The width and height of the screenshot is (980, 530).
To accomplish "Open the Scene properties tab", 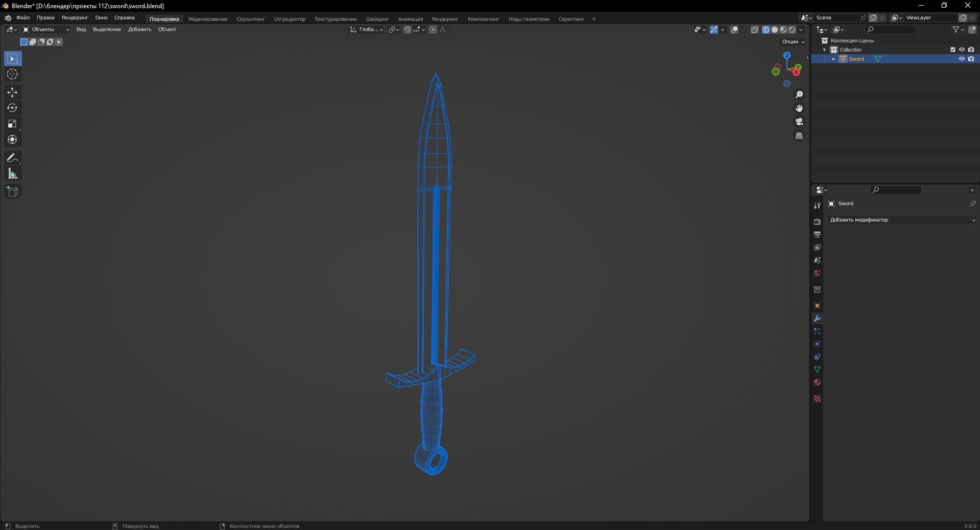I will tap(817, 260).
